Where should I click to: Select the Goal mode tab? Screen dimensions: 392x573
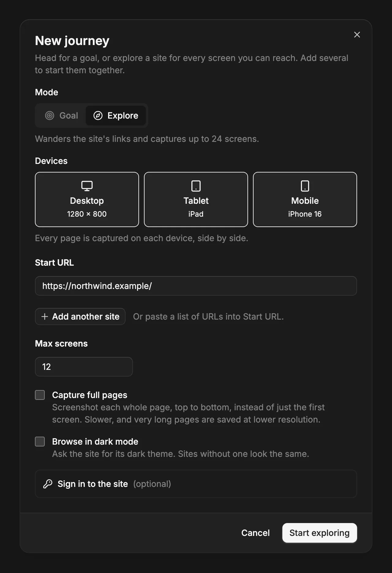pyautogui.click(x=62, y=116)
